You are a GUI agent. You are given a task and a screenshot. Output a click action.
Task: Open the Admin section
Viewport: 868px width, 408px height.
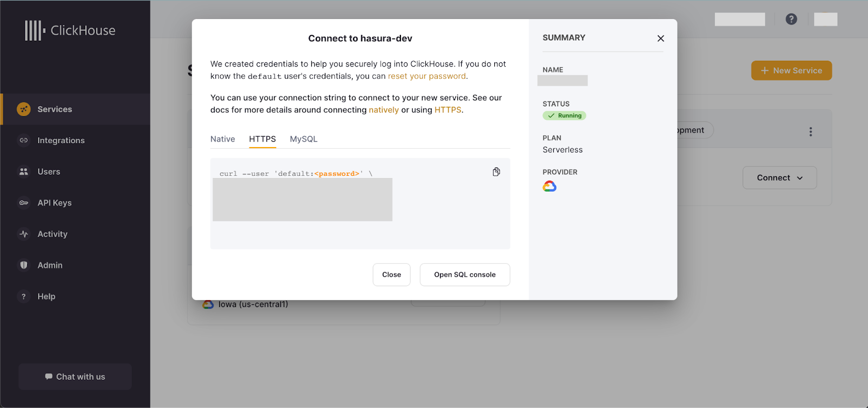(75, 265)
